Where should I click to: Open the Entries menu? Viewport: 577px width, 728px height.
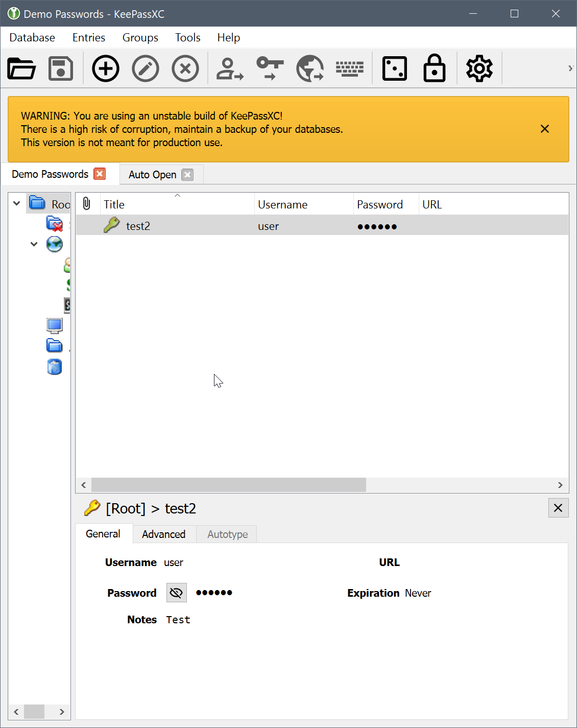click(x=89, y=37)
